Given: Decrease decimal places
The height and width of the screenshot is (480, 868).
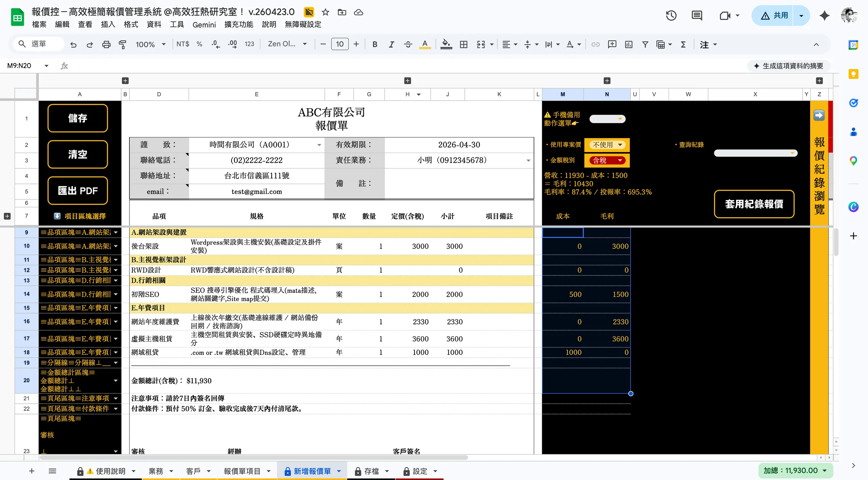Looking at the screenshot, I should click(x=216, y=44).
